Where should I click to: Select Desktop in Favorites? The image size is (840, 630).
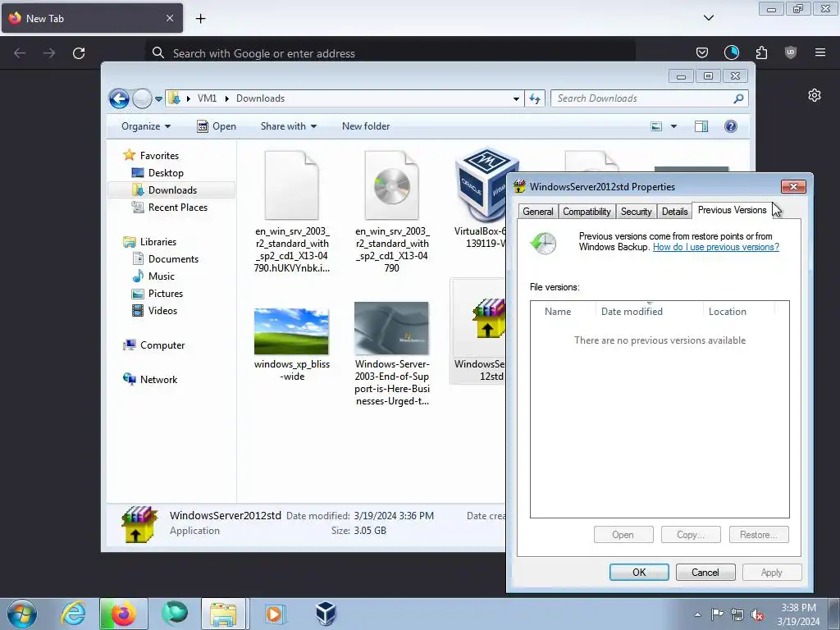pos(166,173)
